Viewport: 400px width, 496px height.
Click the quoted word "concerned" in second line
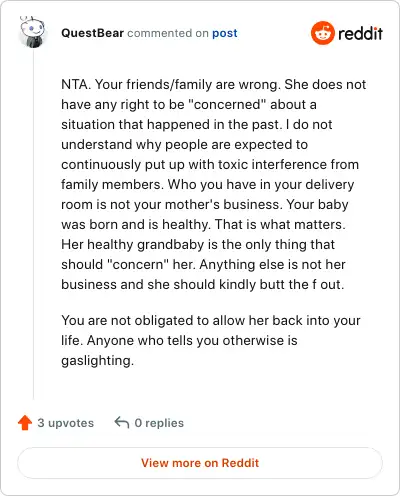227,104
